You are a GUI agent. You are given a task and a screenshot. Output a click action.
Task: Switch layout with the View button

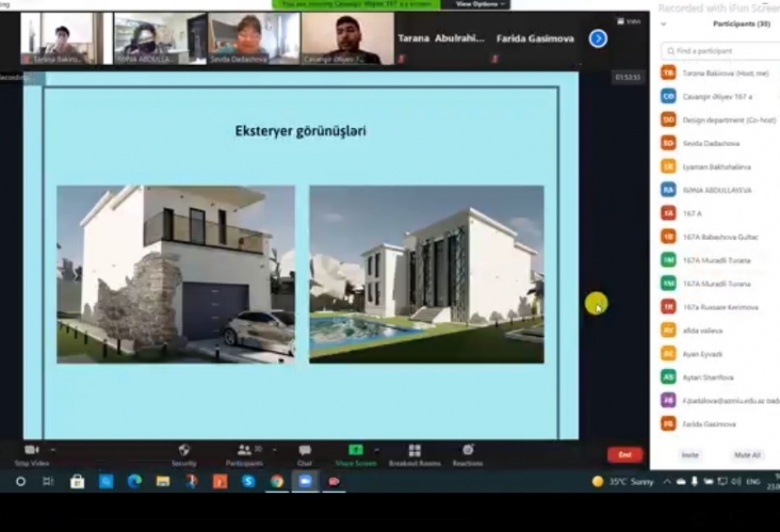(630, 21)
